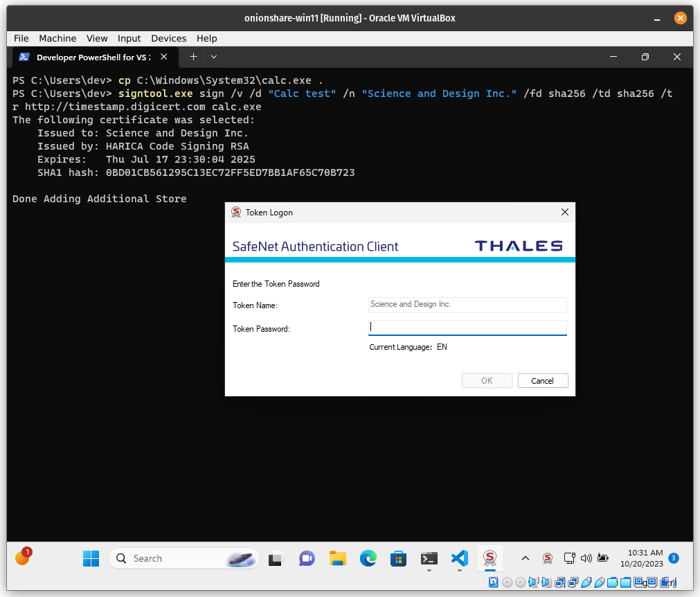The image size is (700, 597).
Task: Add a new terminal tab
Action: (x=193, y=57)
